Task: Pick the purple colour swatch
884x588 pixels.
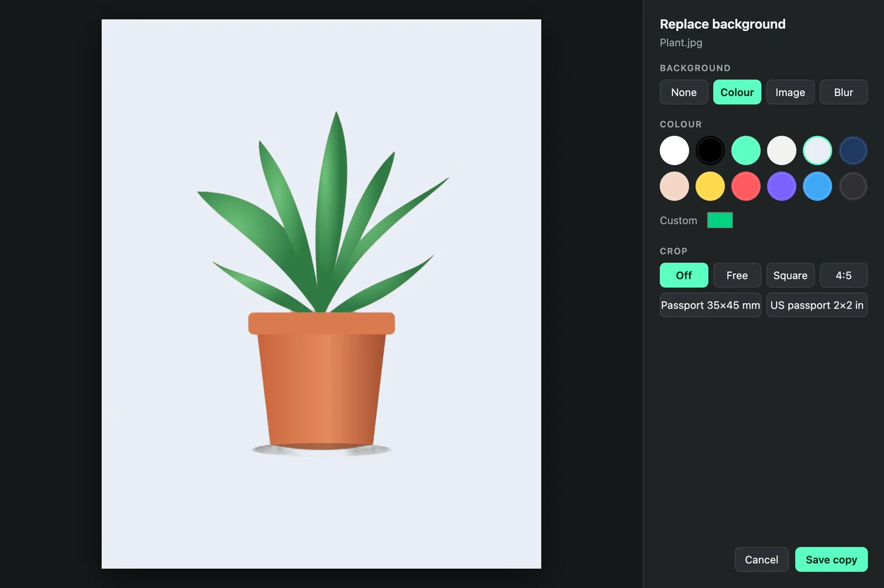Action: 782,186
